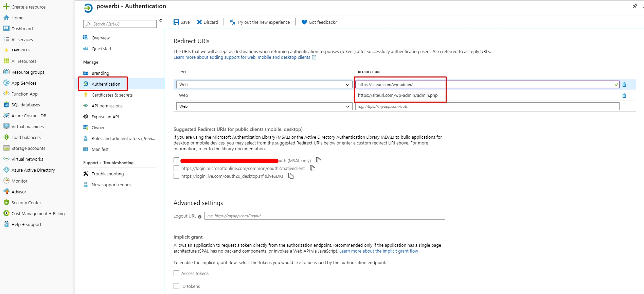Check the nativeclient redirect URI checkbox
Viewport: 644px width, 294px height.
point(176,168)
